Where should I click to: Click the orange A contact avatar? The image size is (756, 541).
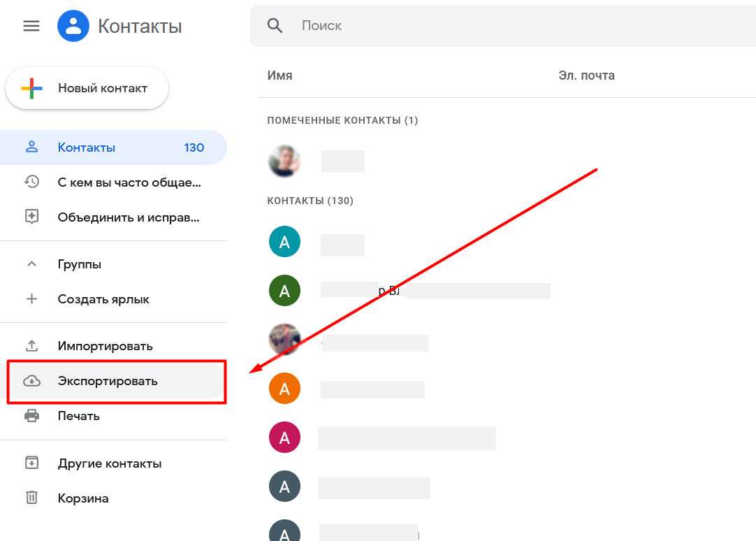tap(284, 388)
